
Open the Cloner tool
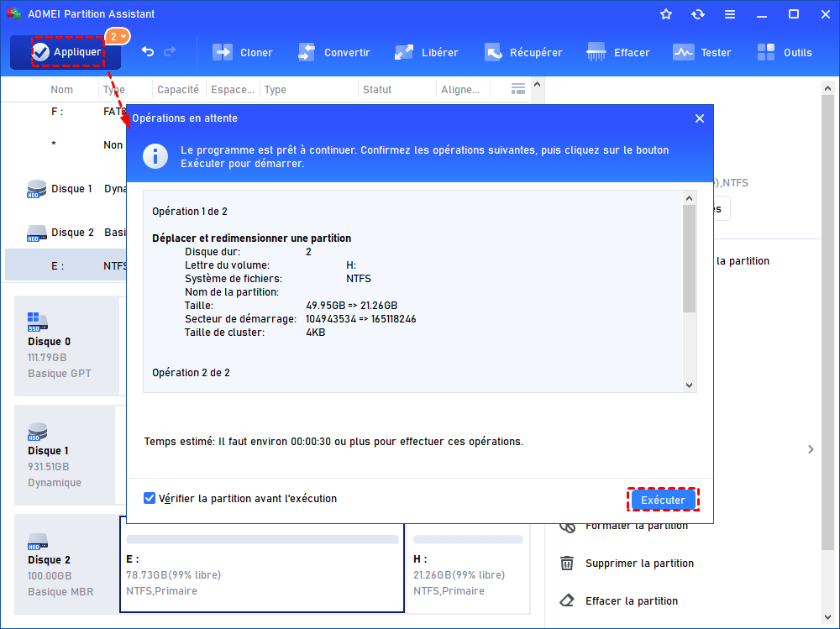(x=243, y=53)
